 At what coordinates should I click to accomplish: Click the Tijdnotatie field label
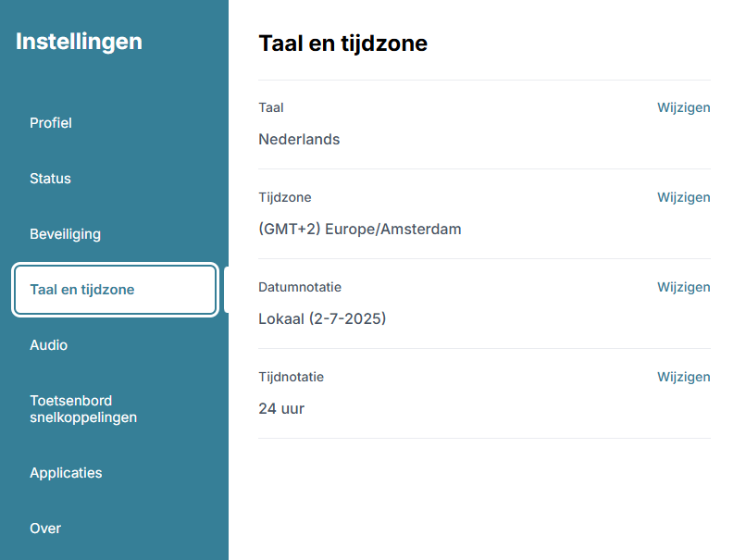click(x=291, y=377)
